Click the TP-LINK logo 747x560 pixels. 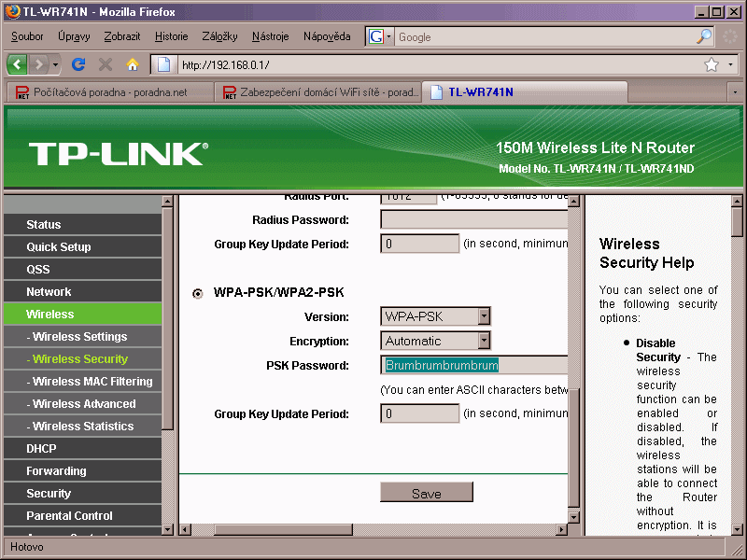tap(119, 153)
